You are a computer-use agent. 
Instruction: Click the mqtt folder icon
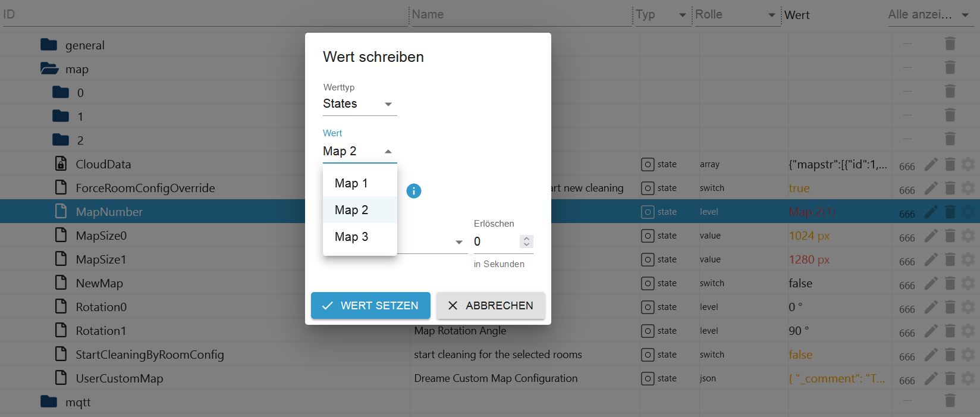point(49,402)
